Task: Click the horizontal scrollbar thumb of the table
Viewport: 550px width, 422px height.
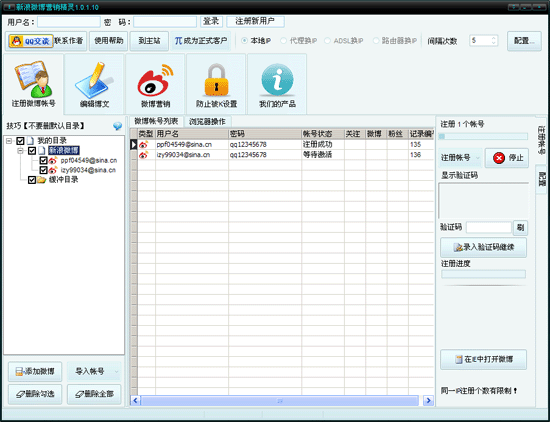Action: (280, 400)
